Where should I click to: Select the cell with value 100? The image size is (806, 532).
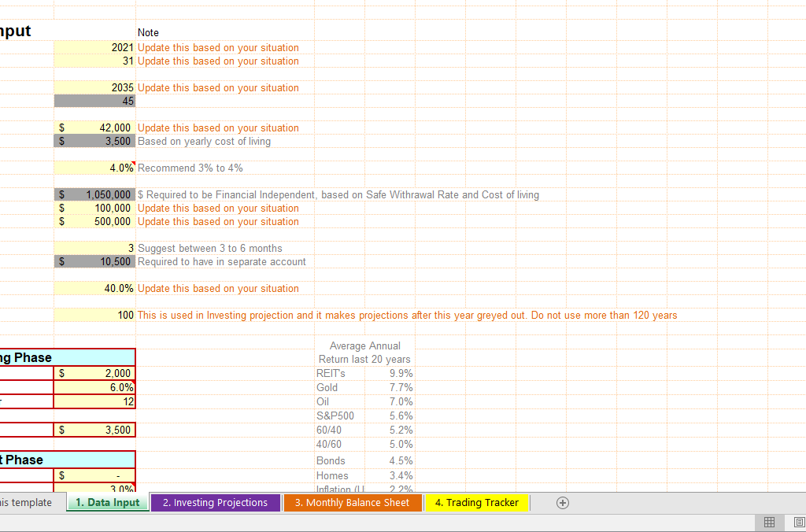[95, 315]
